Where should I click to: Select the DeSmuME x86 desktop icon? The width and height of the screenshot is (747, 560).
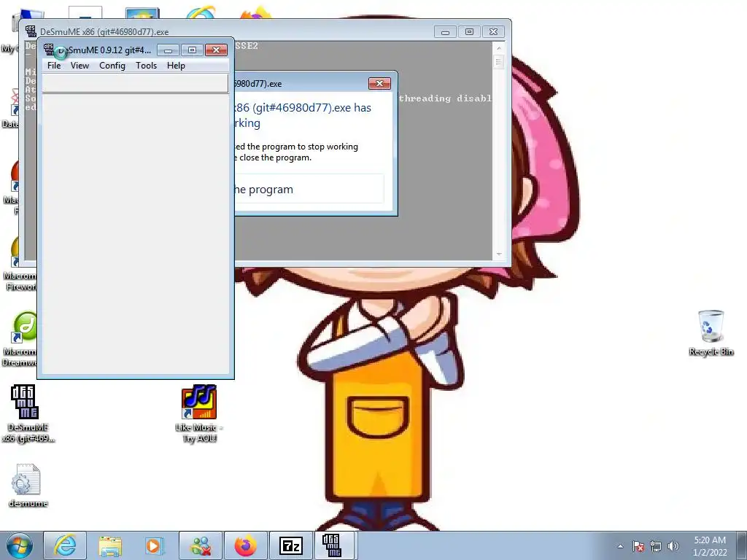click(x=27, y=413)
